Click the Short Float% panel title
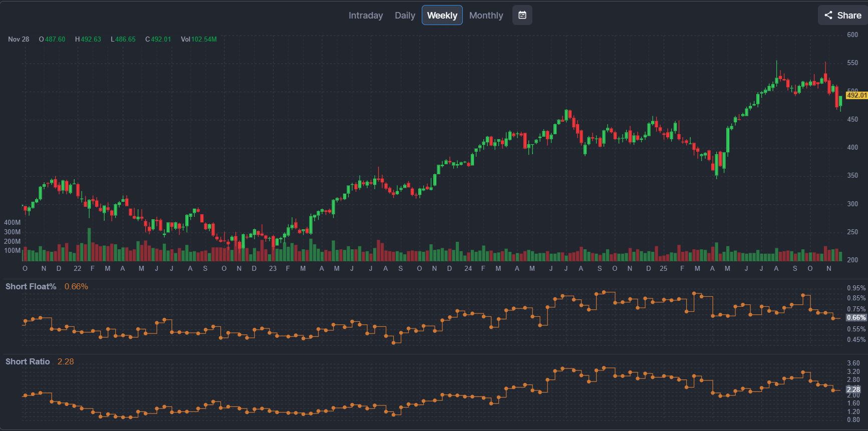 (31, 286)
